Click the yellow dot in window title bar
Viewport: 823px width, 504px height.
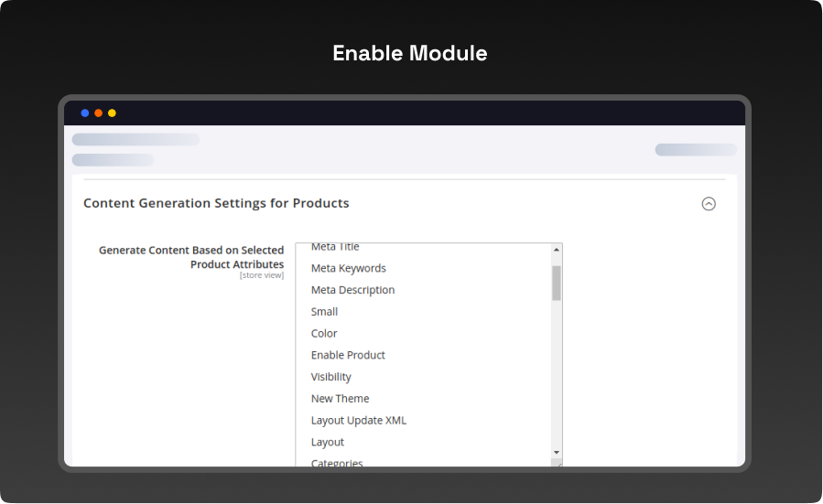click(x=112, y=113)
